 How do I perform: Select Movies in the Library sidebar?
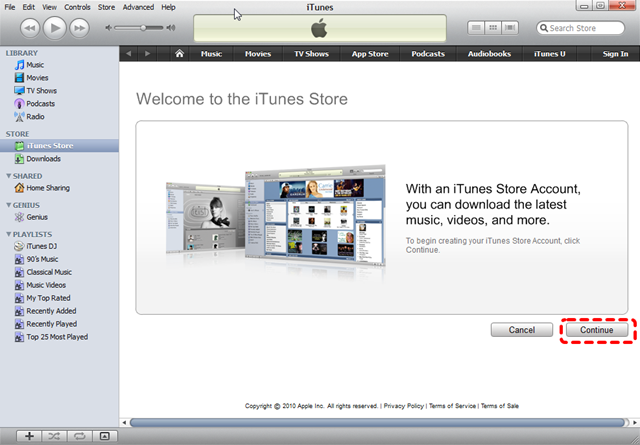coord(59,78)
